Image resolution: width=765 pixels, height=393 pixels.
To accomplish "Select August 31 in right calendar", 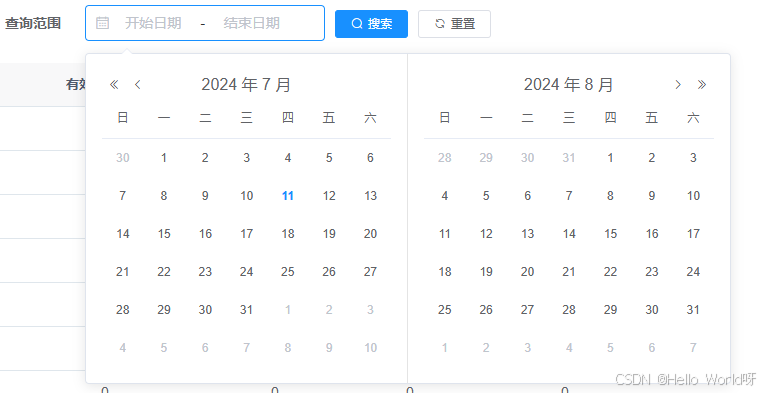I will click(x=693, y=310).
